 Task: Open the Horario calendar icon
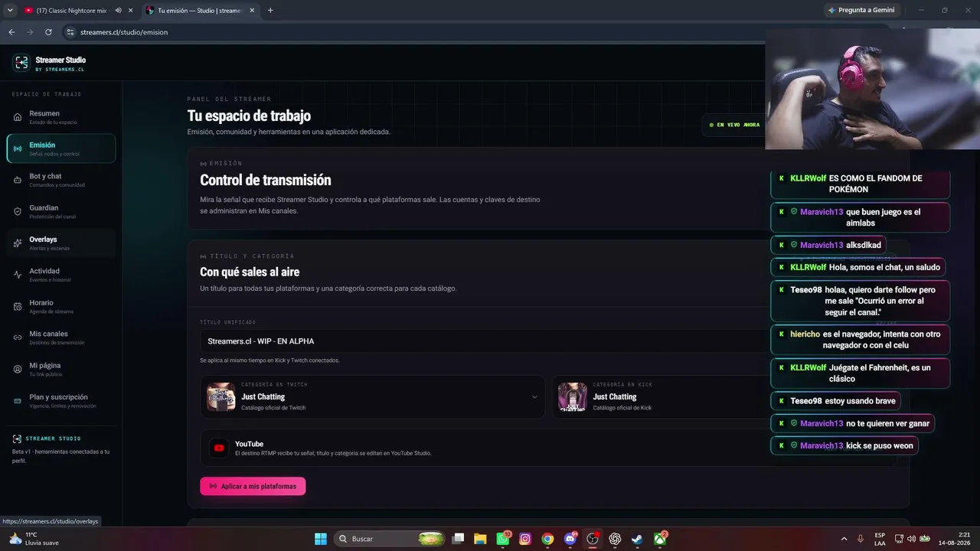point(18,306)
